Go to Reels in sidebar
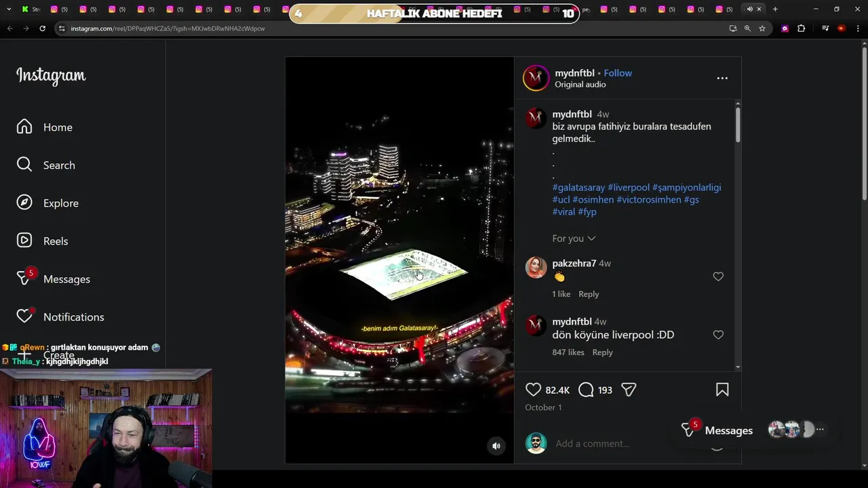 click(42, 241)
